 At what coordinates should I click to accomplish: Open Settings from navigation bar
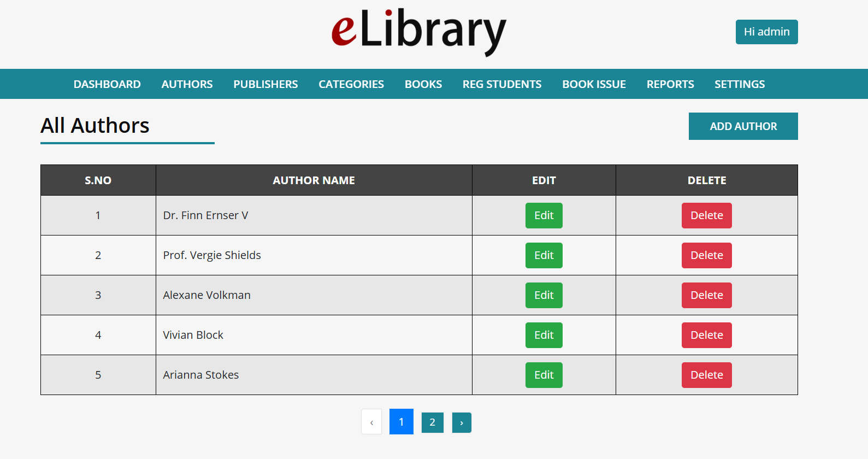point(740,84)
